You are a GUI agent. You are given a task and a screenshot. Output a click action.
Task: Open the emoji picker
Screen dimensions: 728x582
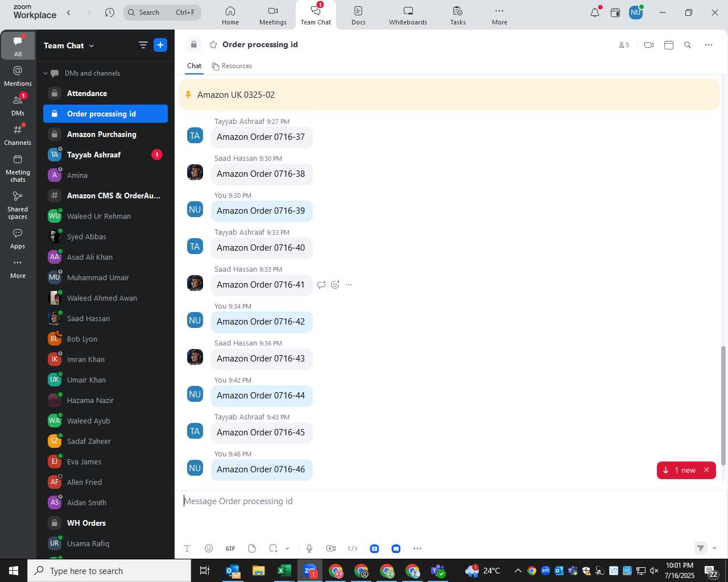click(x=209, y=548)
